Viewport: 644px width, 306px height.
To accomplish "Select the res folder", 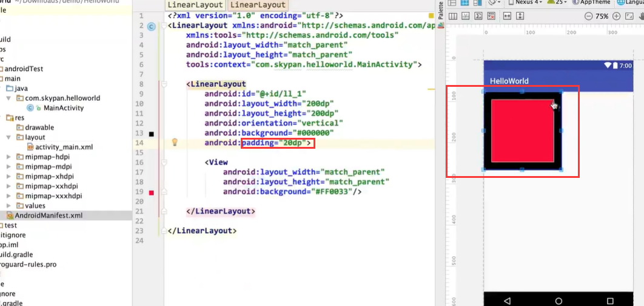I will pyautogui.click(x=15, y=118).
